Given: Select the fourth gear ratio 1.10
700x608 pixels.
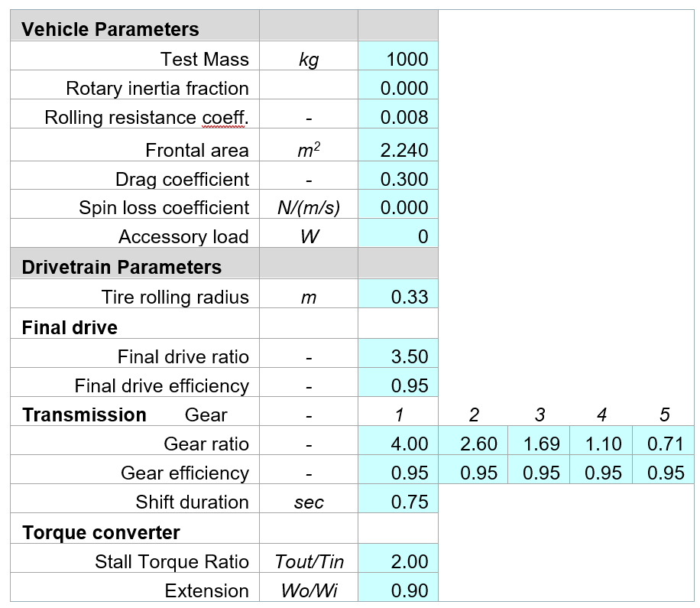Looking at the screenshot, I should (x=603, y=444).
